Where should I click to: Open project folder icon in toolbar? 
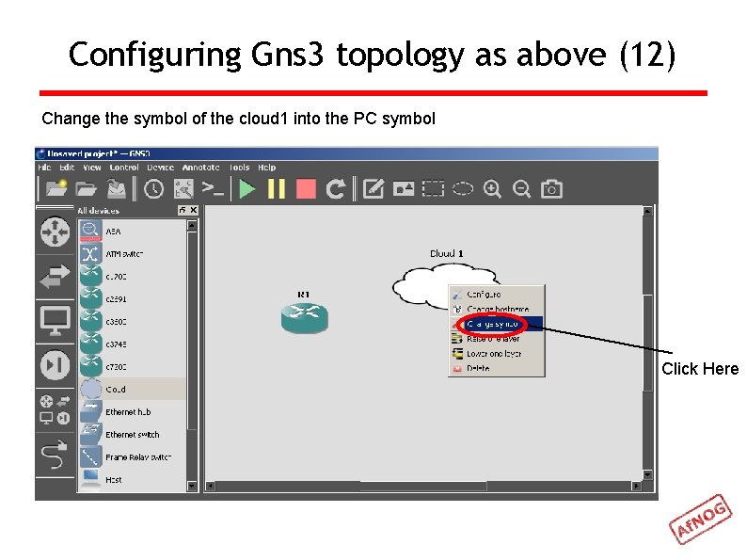[86, 189]
